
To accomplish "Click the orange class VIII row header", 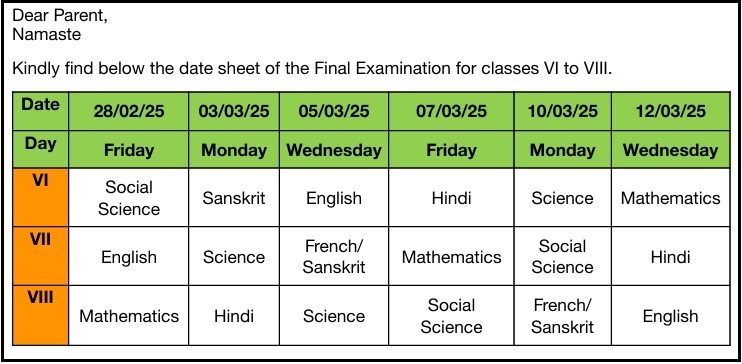I will pyautogui.click(x=41, y=315).
